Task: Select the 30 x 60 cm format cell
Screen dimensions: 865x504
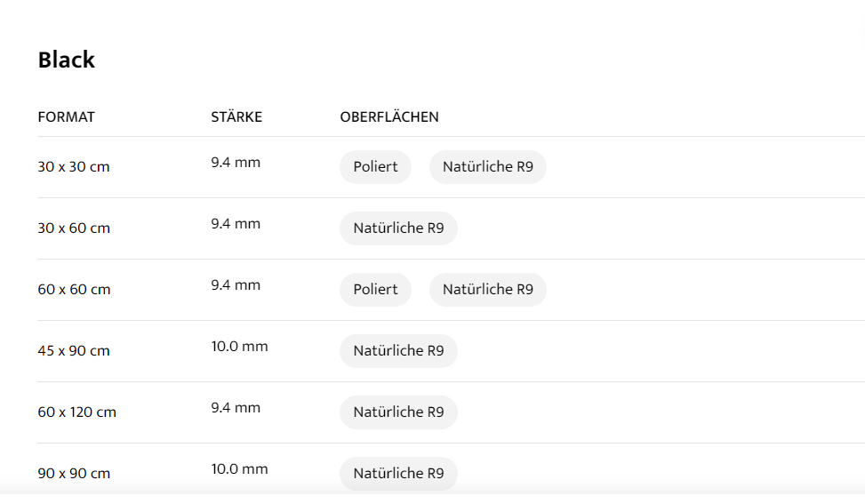Action: pyautogui.click(x=74, y=228)
